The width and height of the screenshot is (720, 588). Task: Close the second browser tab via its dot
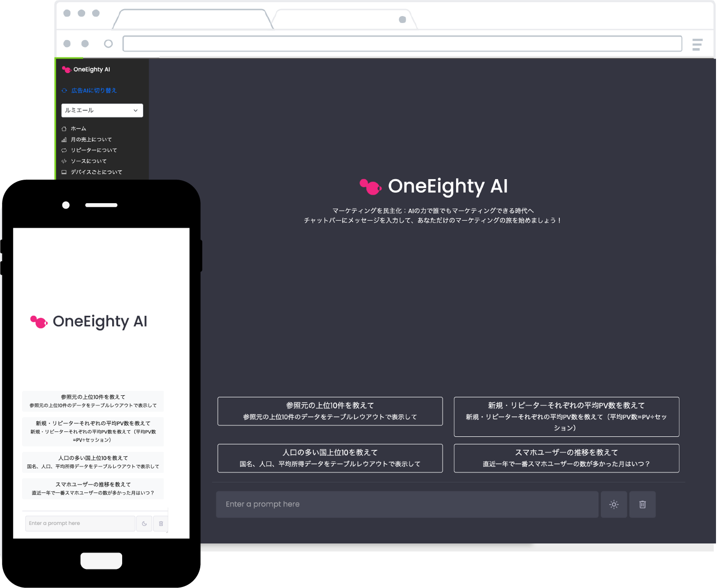[403, 20]
